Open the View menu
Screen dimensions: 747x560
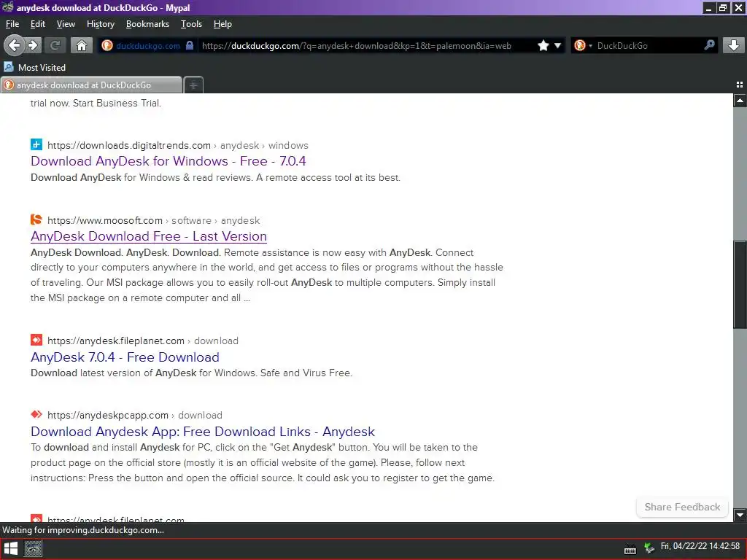pos(66,24)
